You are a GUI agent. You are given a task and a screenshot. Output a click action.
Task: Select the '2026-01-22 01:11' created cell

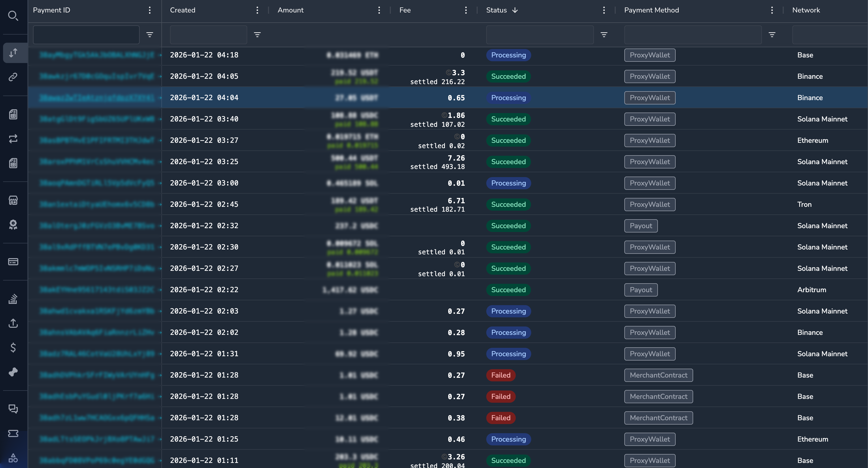[204, 460]
